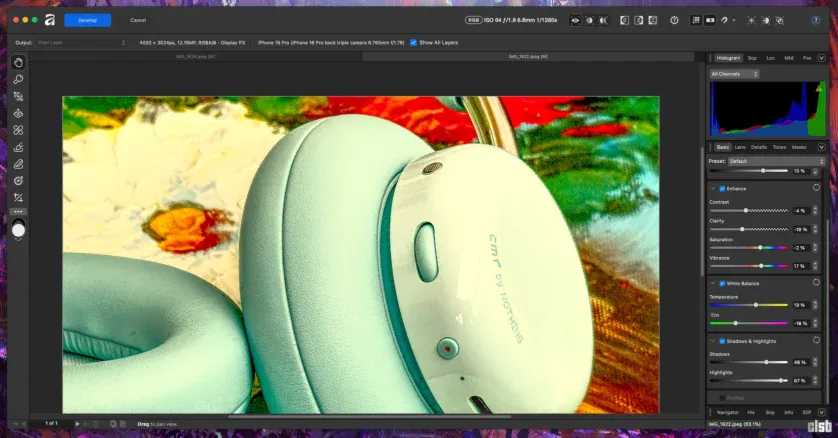This screenshot has height=438, width=838.
Task: Choose the Overlay Paint tool
Action: (18, 147)
